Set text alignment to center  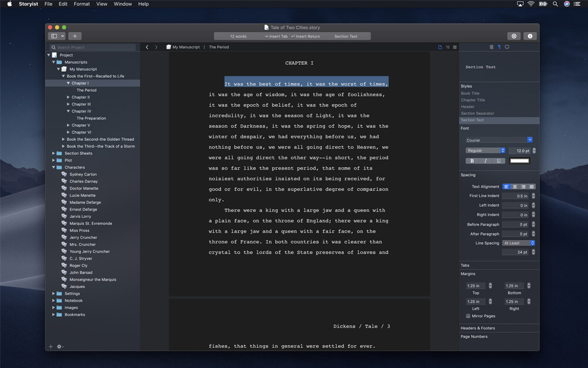(x=515, y=187)
